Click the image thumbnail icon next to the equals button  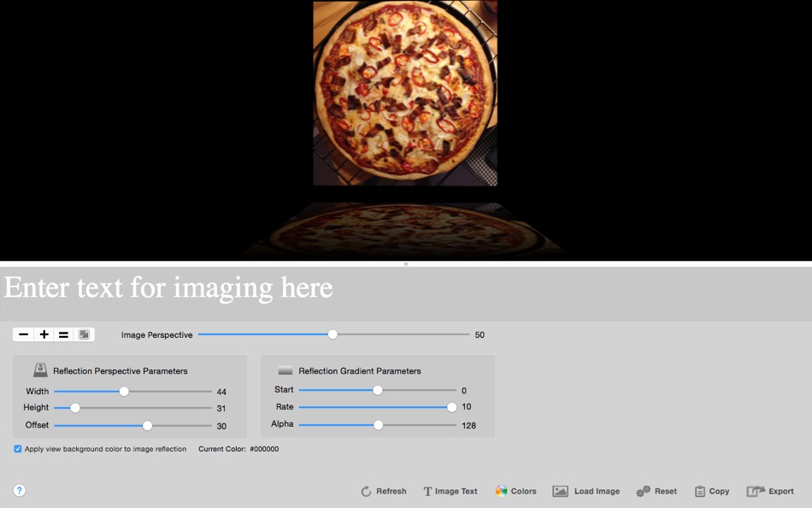(83, 334)
